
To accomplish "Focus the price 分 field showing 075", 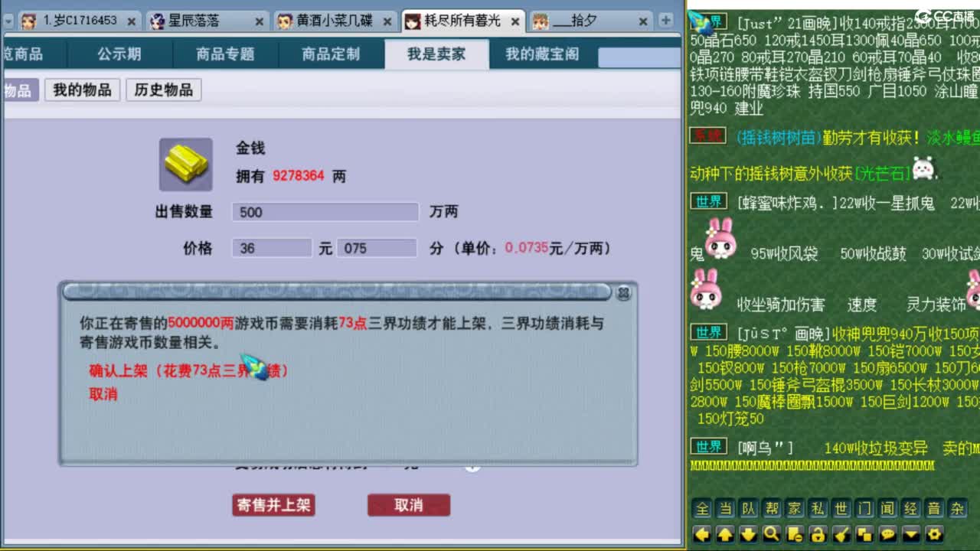I will click(x=377, y=249).
